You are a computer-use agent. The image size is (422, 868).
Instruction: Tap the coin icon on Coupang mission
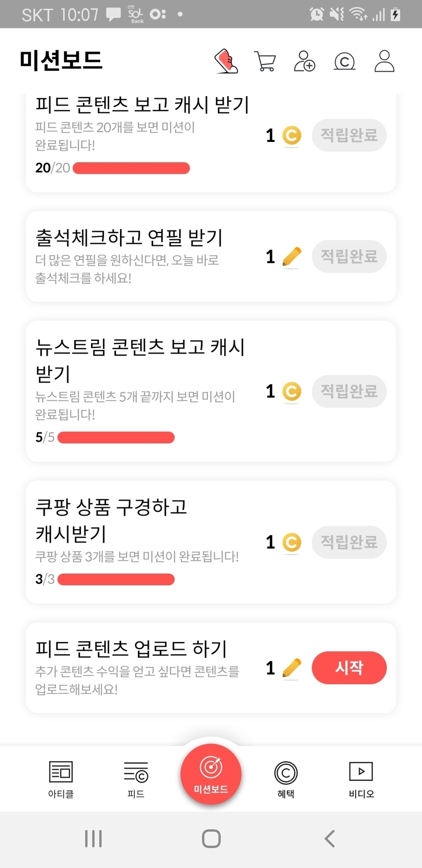tap(291, 542)
